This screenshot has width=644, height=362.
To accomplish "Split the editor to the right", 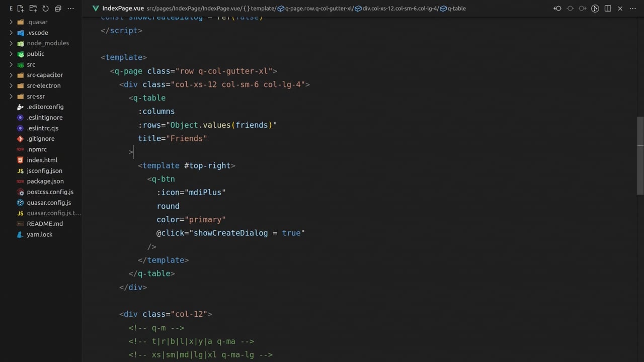I will (x=608, y=9).
